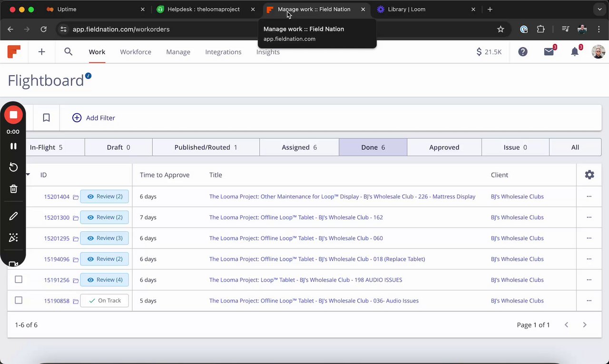This screenshot has height=364, width=609.
Task: View the $21.5K account balance
Action: click(x=489, y=52)
